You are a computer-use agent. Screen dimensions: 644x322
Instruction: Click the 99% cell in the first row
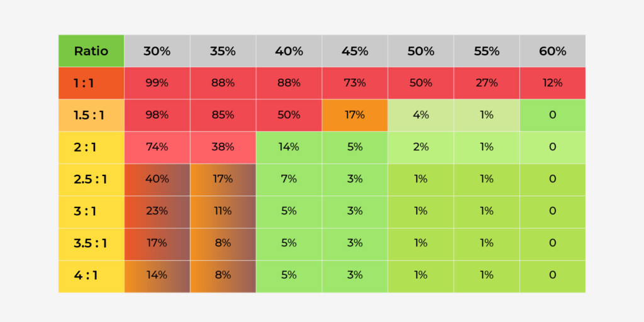[x=157, y=83]
